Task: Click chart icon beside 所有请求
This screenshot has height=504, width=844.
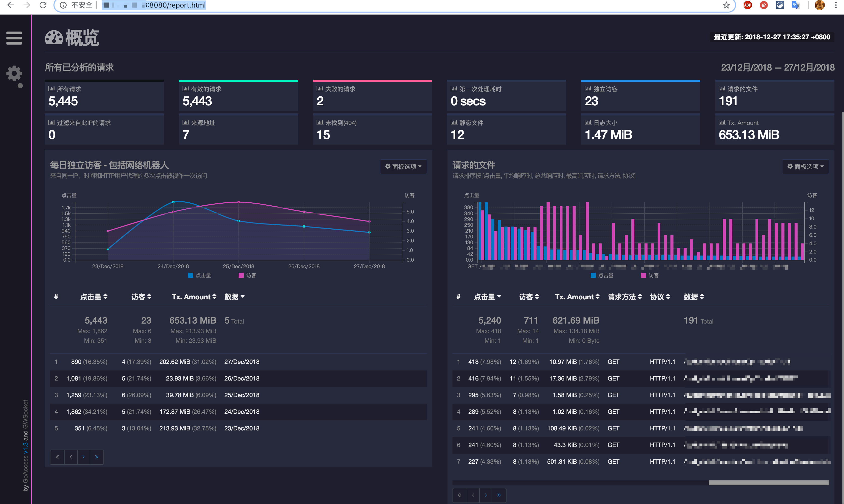Action: tap(52, 89)
